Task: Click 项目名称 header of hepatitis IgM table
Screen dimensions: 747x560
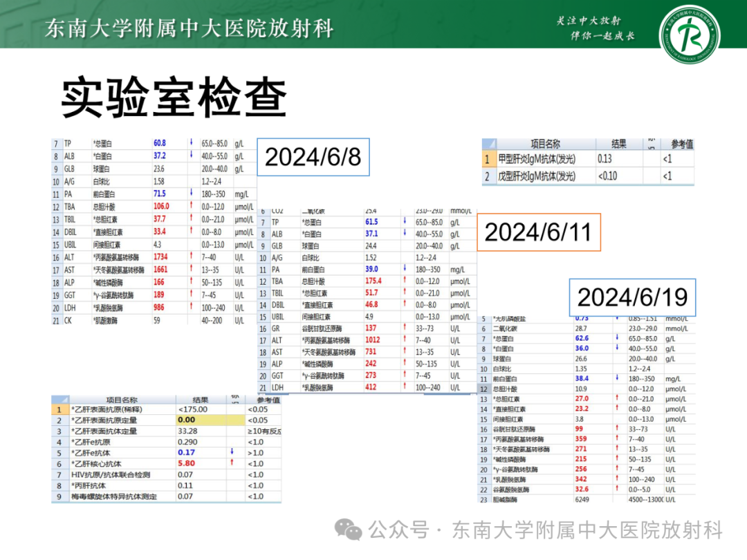Action: click(546, 144)
